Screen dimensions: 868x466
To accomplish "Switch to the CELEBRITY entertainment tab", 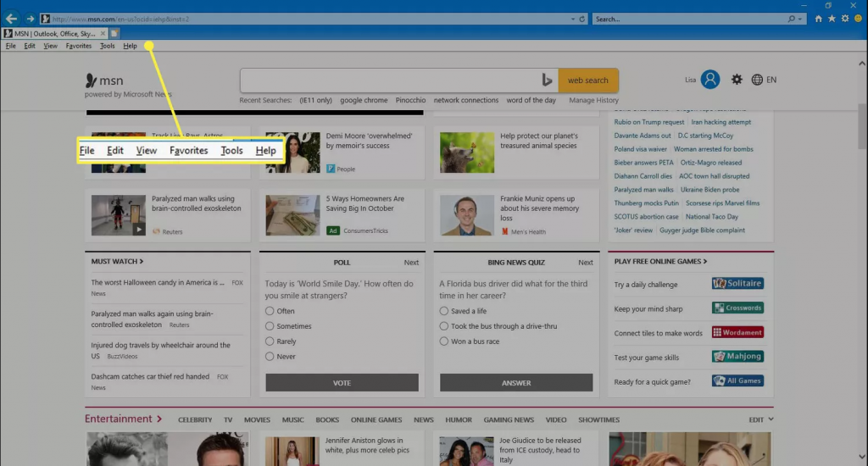I will (x=195, y=420).
